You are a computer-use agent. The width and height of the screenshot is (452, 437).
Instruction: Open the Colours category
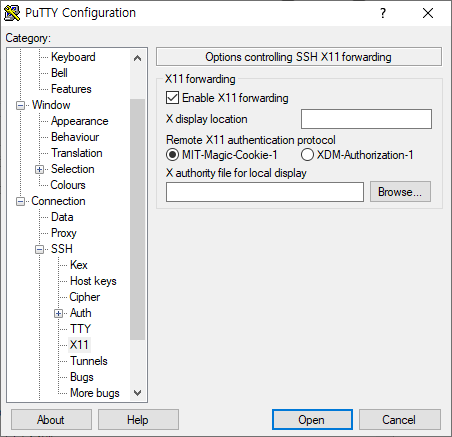tap(68, 185)
